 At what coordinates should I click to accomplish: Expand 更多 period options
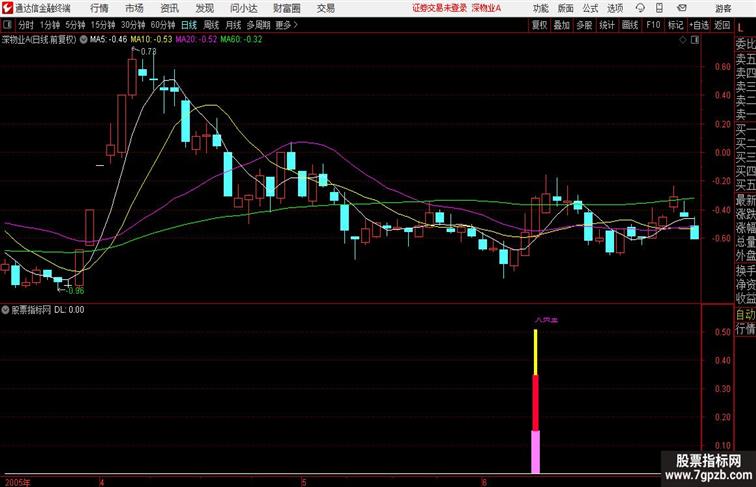(286, 25)
